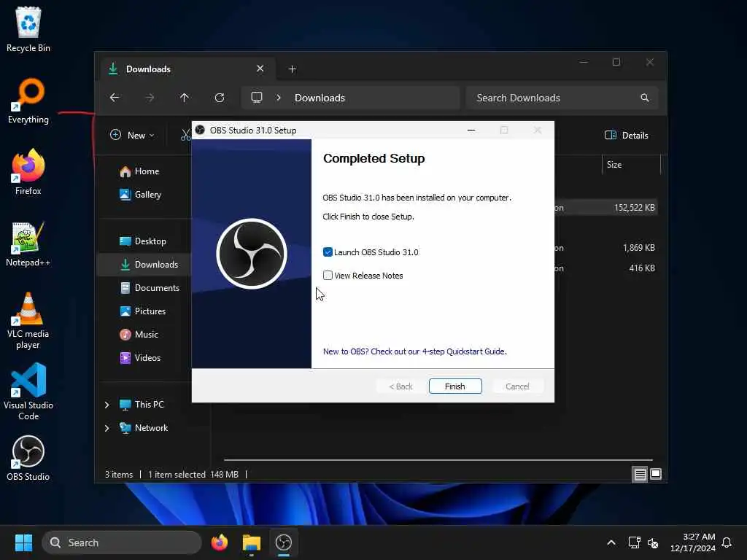Select the Notepad++ desktop shortcut

coord(28,244)
